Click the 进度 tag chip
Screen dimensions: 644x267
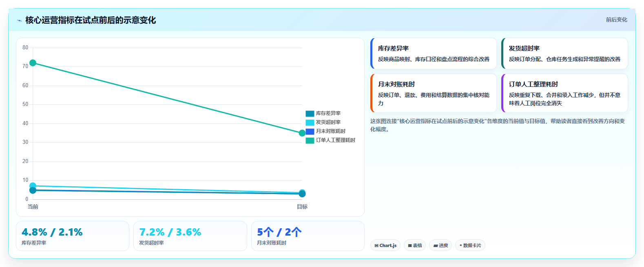(440, 245)
